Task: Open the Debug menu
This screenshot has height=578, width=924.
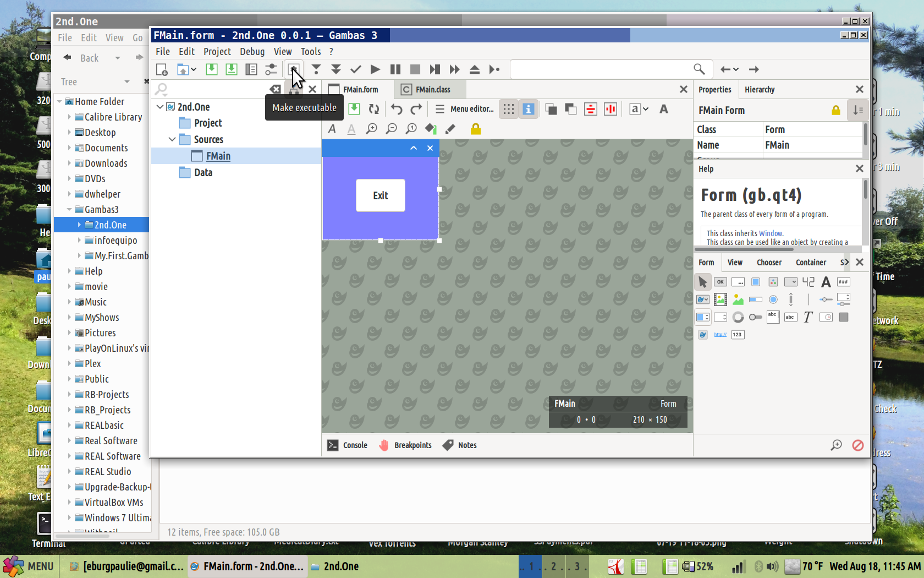Action: [x=252, y=51]
